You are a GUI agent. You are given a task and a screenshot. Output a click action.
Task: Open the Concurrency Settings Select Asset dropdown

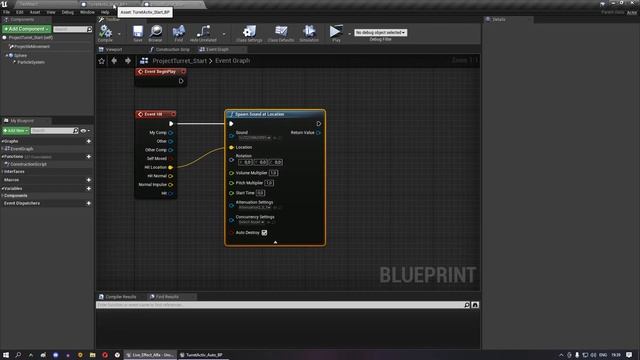pyautogui.click(x=252, y=222)
